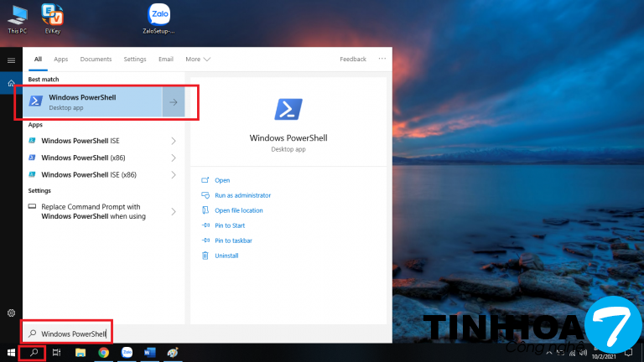
Task: Launch File Explorer from the taskbar
Action: click(80, 353)
